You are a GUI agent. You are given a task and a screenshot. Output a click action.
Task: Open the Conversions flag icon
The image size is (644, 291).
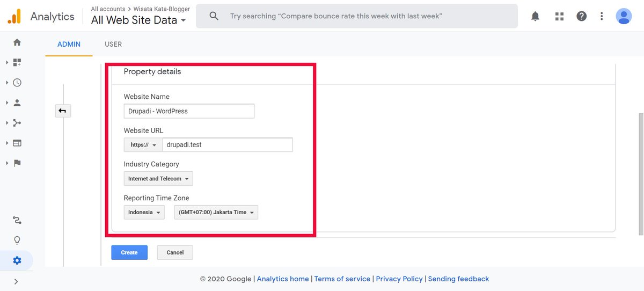pyautogui.click(x=17, y=163)
